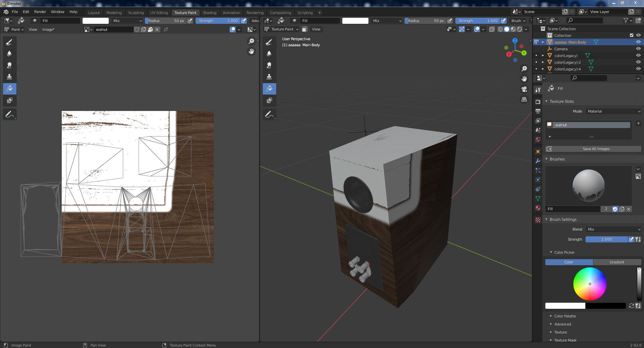Open Object Data properties tab
644x348 pixels.
[x=538, y=198]
